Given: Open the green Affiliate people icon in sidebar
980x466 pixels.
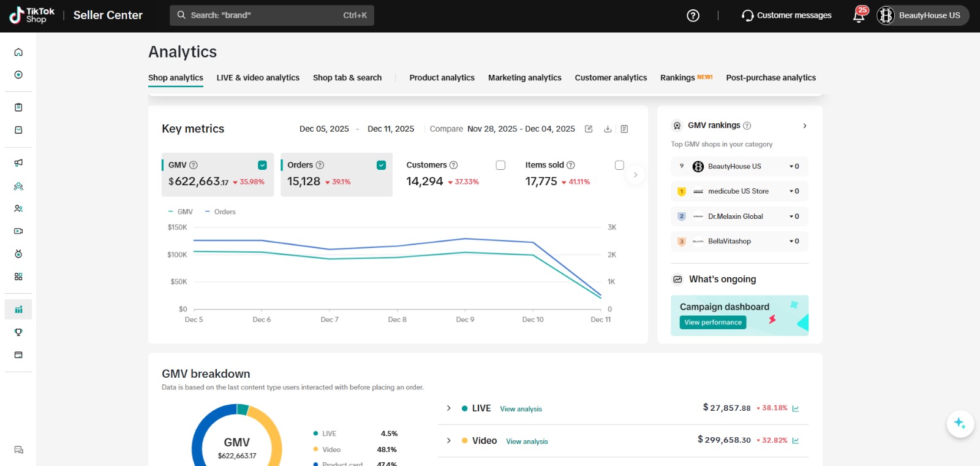Looking at the screenshot, I should [18, 186].
